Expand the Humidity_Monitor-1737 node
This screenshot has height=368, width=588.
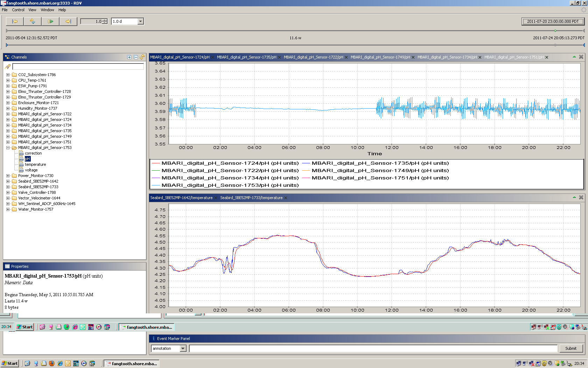click(8, 108)
